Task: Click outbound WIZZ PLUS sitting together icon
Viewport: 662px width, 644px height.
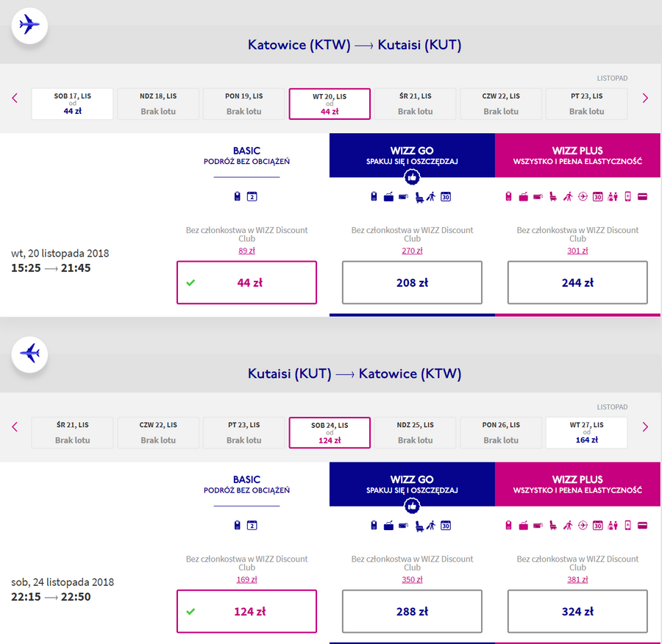Action: point(613,197)
